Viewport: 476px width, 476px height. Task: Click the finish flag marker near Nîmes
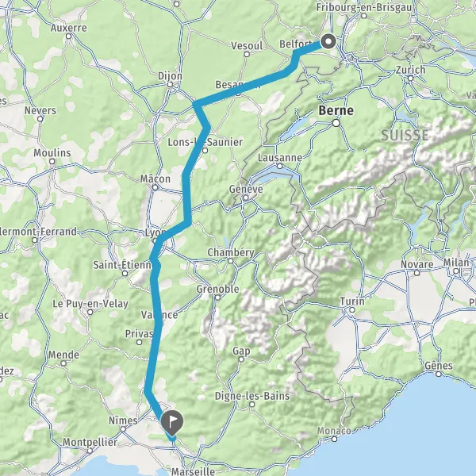pyautogui.click(x=172, y=423)
